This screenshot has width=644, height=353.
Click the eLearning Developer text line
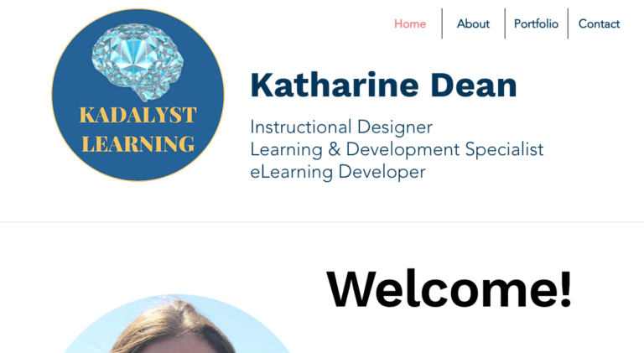click(x=338, y=172)
